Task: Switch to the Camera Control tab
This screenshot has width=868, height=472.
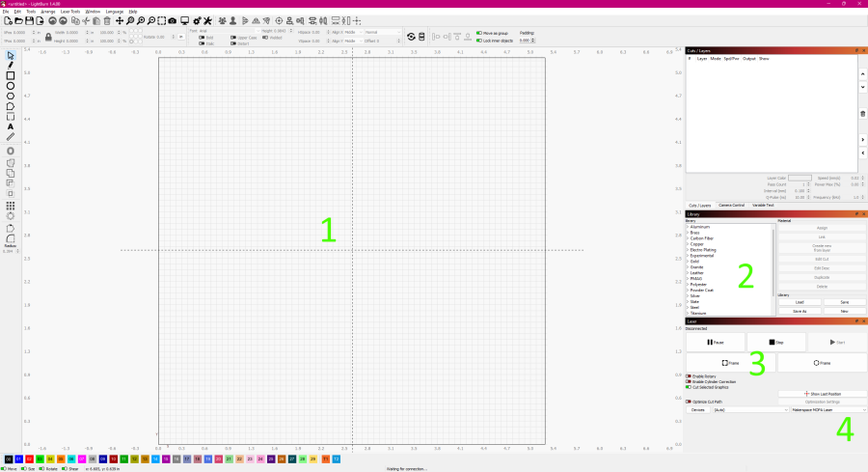Action: 731,206
